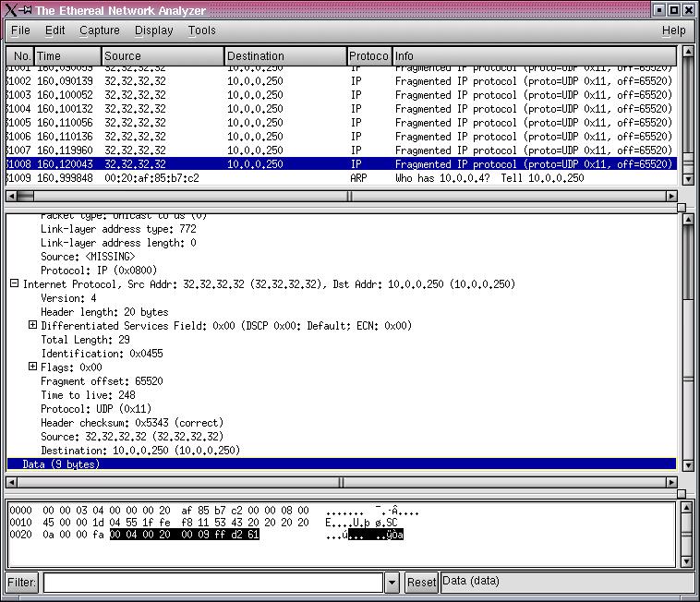Open the Tools menu
Screen dimensions: 700x602
[x=201, y=30]
